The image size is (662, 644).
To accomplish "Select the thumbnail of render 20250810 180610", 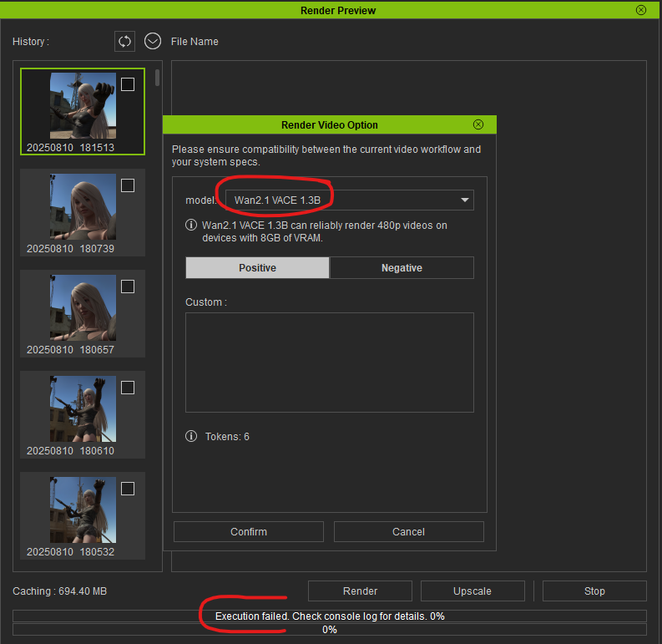I will (x=83, y=408).
